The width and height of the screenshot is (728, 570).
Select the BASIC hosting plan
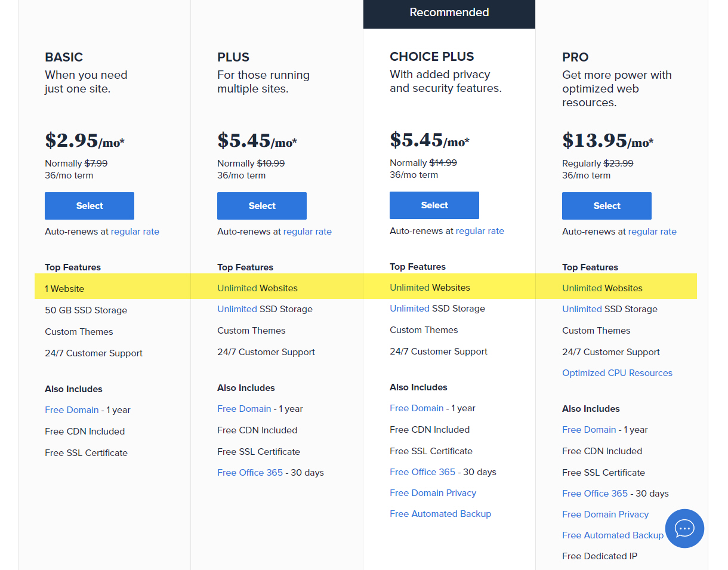[90, 206]
